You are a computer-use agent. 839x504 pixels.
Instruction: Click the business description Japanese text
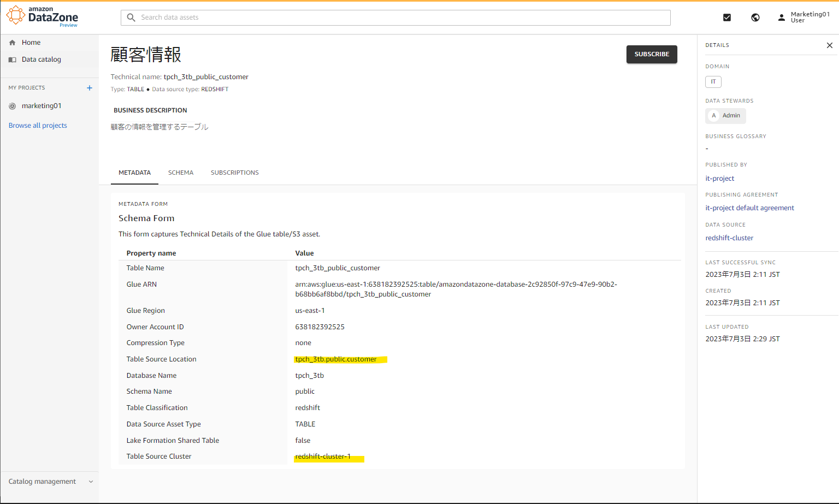159,127
